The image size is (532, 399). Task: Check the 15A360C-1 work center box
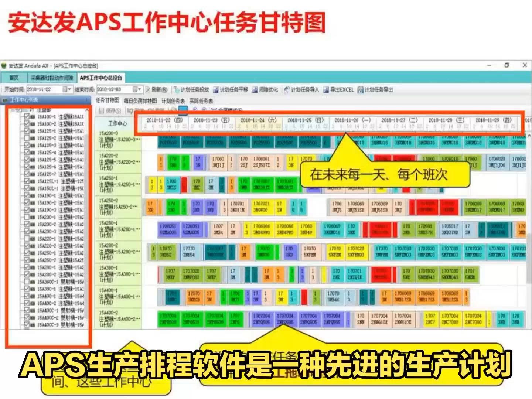pyautogui.click(x=27, y=282)
